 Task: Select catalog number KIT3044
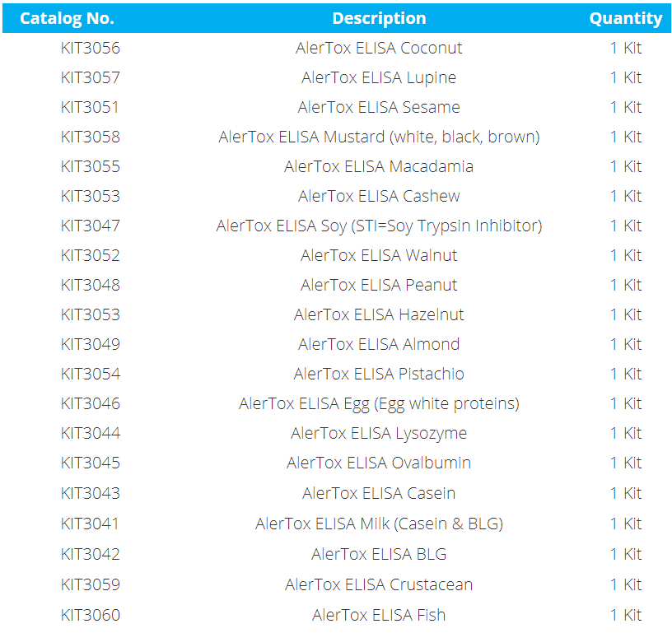90,433
